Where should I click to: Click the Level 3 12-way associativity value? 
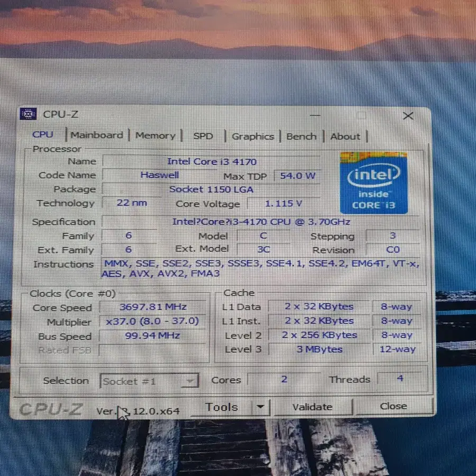(x=397, y=349)
